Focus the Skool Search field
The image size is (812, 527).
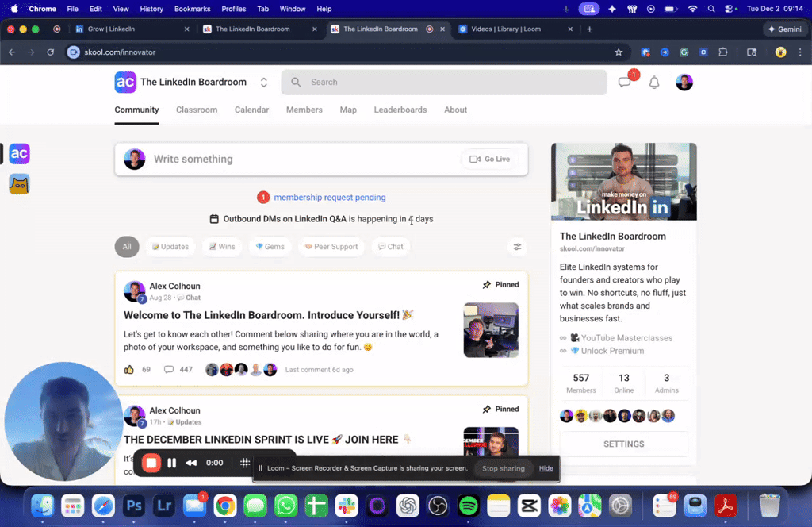(444, 83)
